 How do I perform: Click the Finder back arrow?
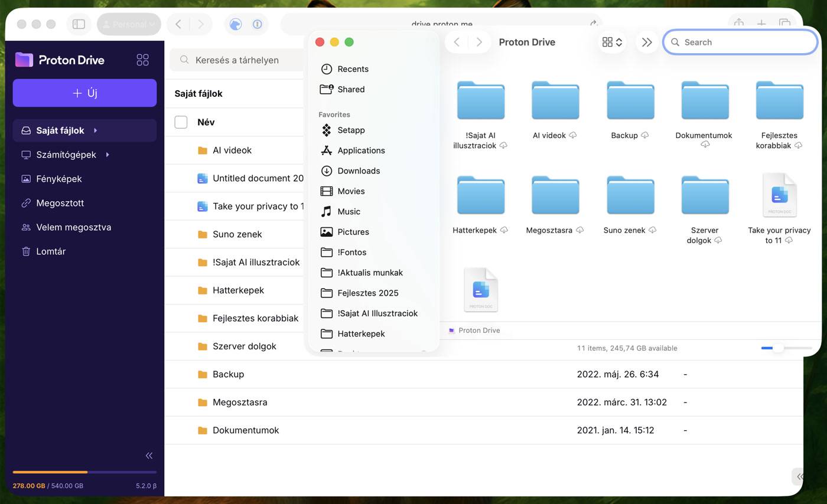pyautogui.click(x=457, y=42)
